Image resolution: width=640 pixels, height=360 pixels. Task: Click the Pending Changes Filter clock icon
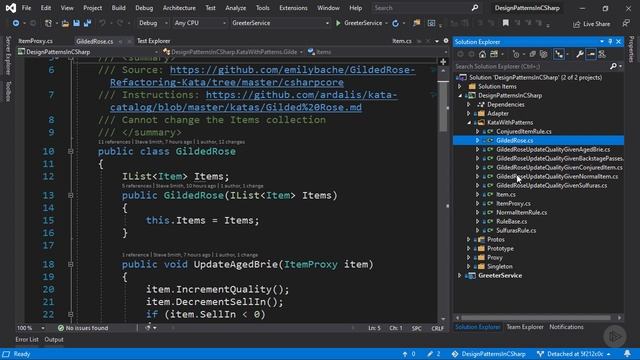click(516, 54)
